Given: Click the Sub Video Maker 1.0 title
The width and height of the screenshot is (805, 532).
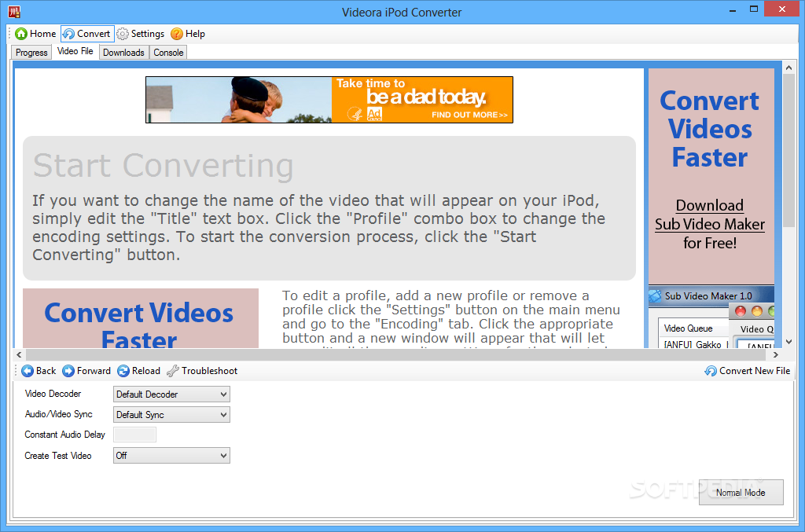Looking at the screenshot, I should [708, 296].
